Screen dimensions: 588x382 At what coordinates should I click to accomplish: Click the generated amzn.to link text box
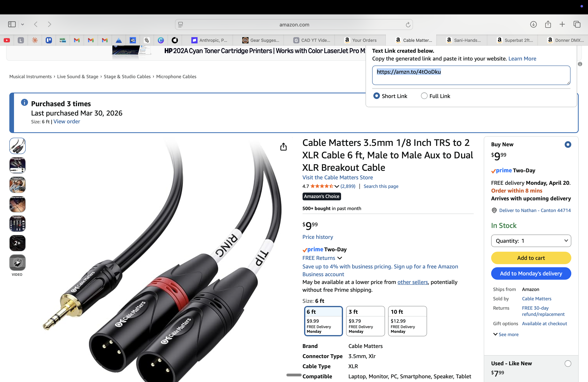click(x=471, y=75)
